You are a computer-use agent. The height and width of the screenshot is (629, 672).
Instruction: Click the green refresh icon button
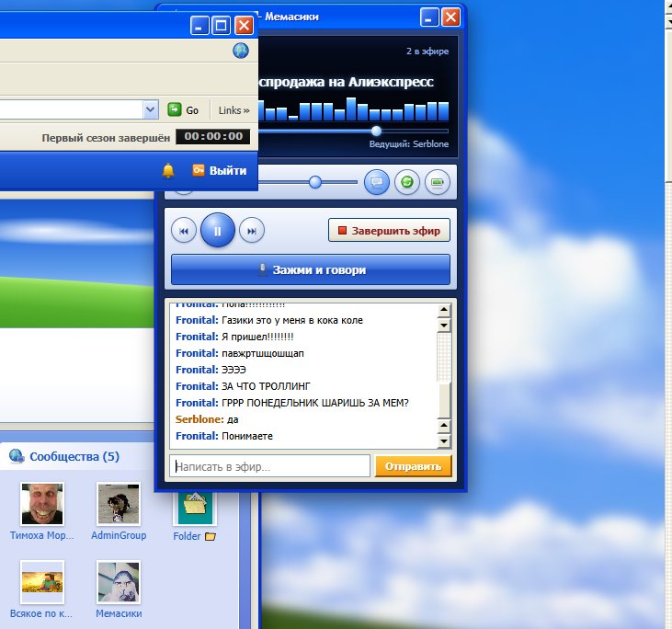tap(407, 182)
